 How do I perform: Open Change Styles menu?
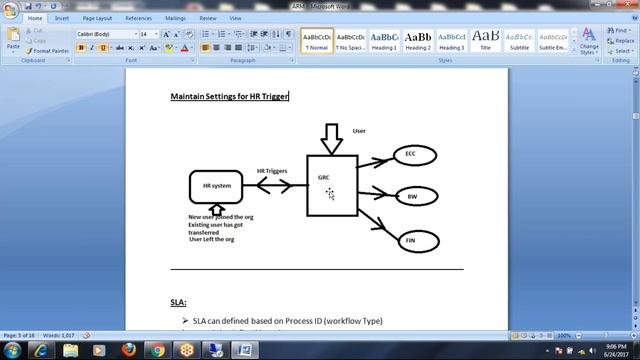pyautogui.click(x=589, y=41)
